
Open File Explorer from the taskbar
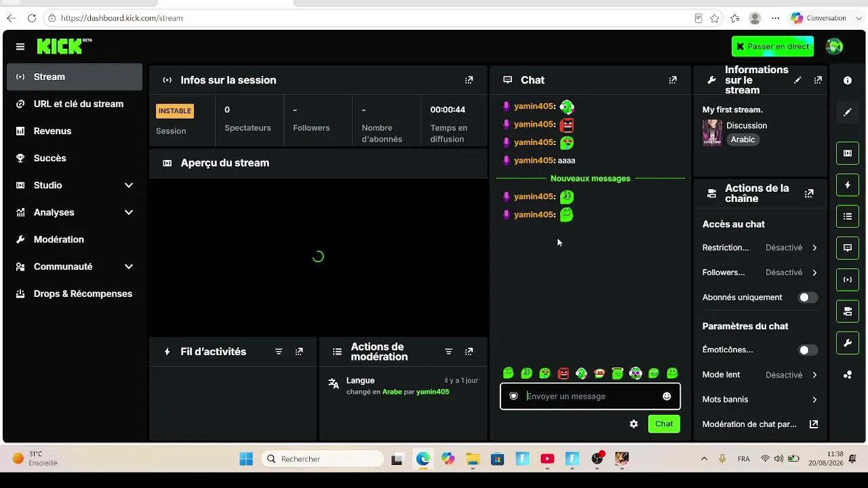(x=473, y=459)
